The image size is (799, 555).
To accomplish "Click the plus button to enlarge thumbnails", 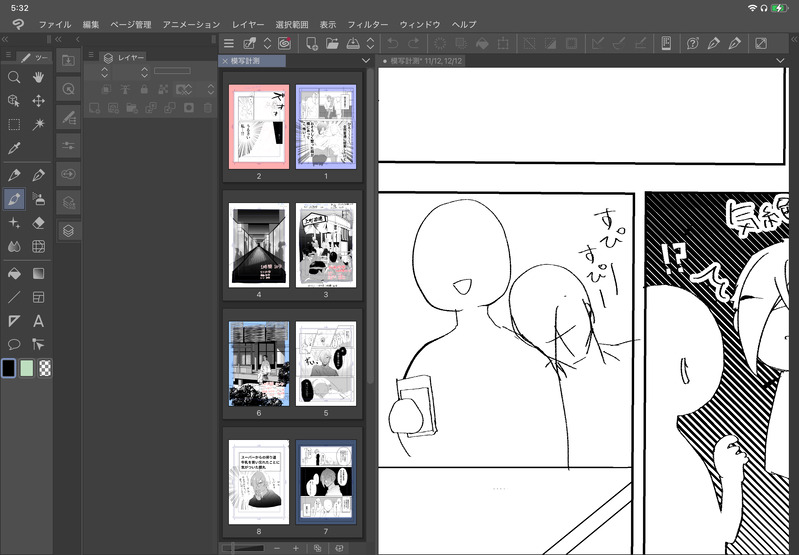I will tap(295, 548).
